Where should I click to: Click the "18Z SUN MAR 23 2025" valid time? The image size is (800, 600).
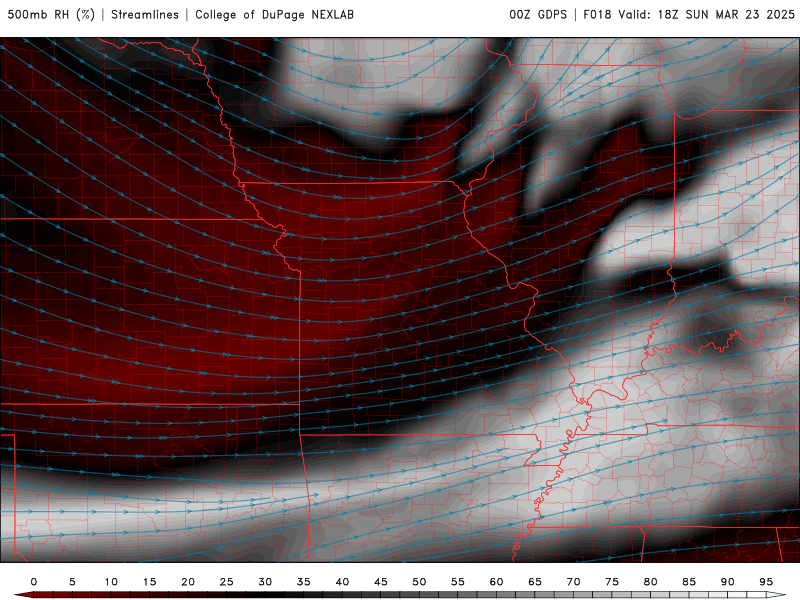pos(726,15)
